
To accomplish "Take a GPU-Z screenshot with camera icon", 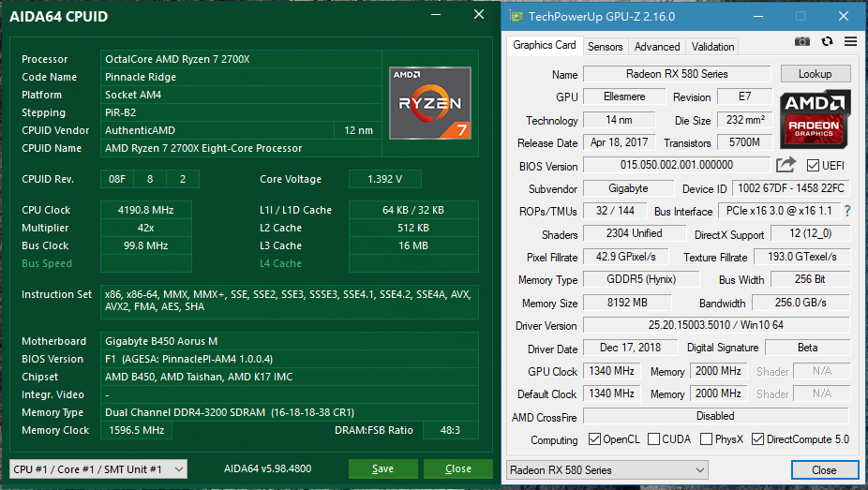I will (802, 41).
